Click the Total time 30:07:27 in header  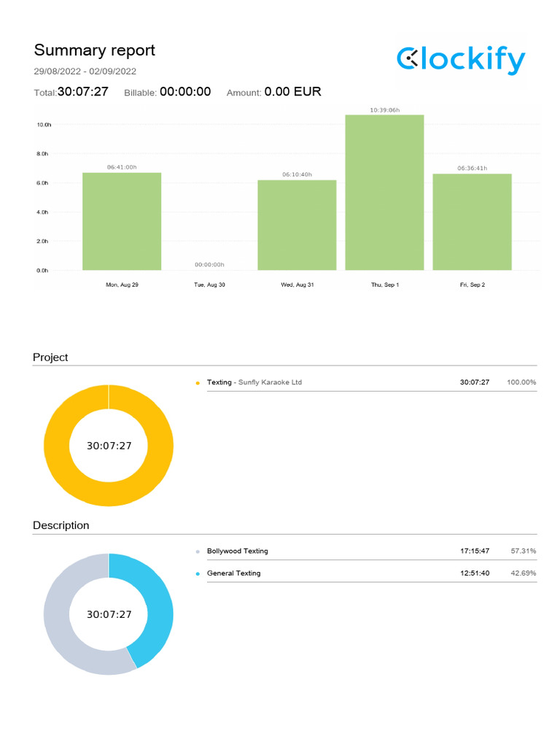pos(83,91)
